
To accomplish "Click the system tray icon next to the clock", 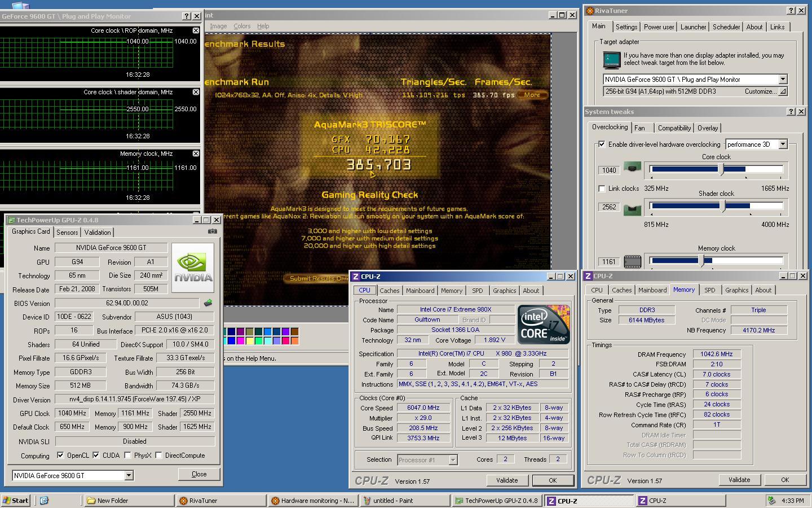I will (772, 500).
